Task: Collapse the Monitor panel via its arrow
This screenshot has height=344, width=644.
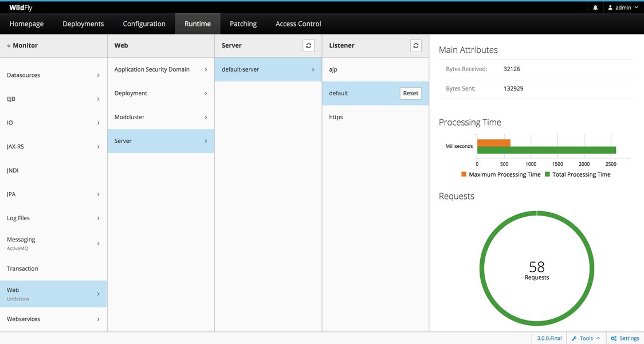Action: [7, 45]
